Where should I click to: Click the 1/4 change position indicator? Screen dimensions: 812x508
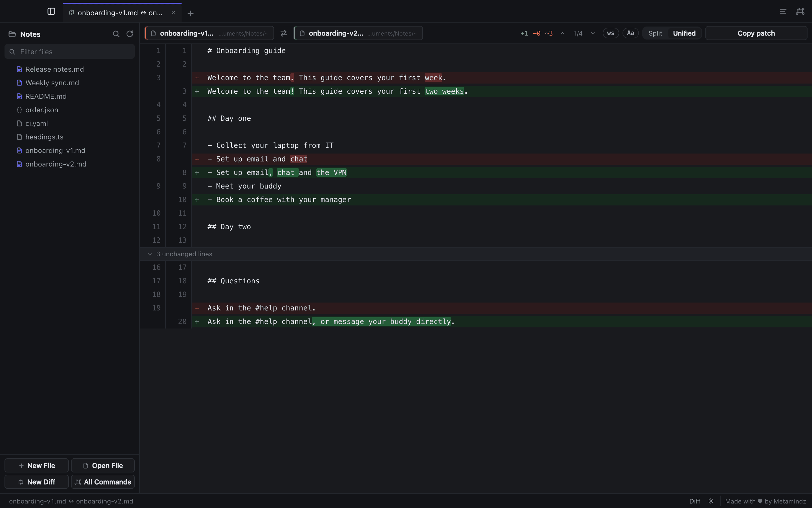pyautogui.click(x=578, y=33)
